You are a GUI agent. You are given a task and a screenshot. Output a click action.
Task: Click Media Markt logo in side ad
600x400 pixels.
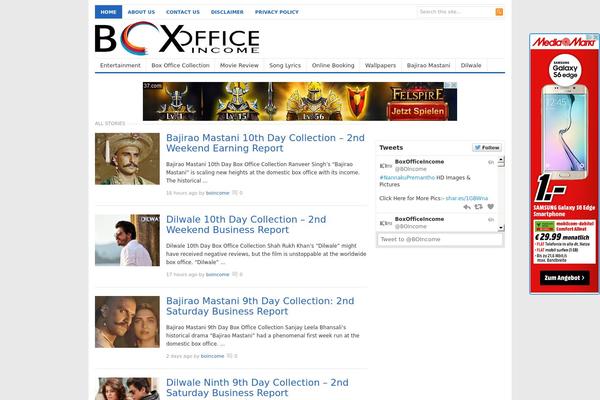click(564, 42)
